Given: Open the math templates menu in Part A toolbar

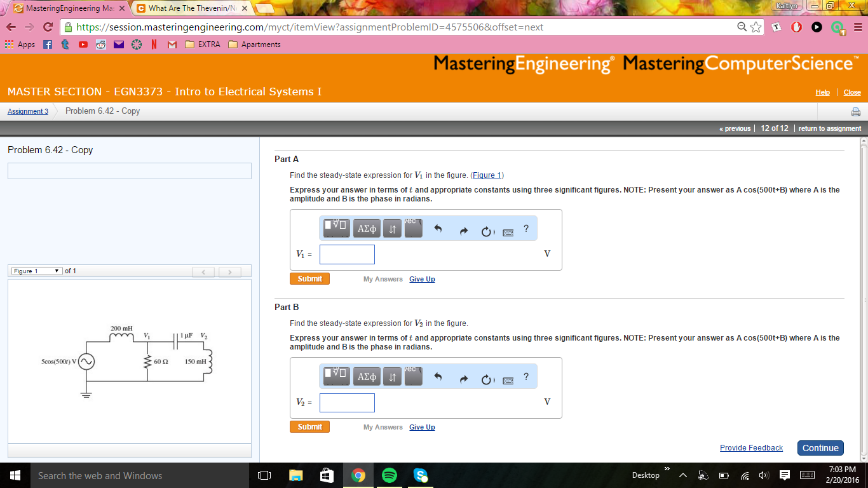Looking at the screenshot, I should [336, 228].
